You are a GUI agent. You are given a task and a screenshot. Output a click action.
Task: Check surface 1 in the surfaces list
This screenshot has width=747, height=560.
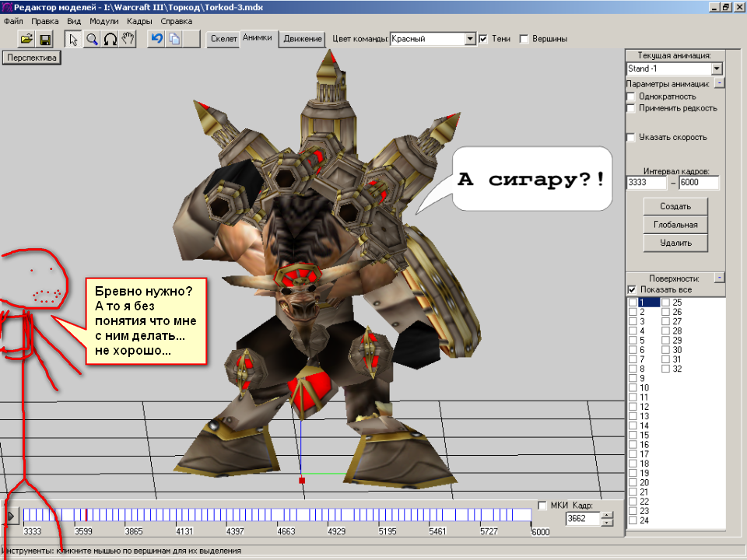(633, 303)
